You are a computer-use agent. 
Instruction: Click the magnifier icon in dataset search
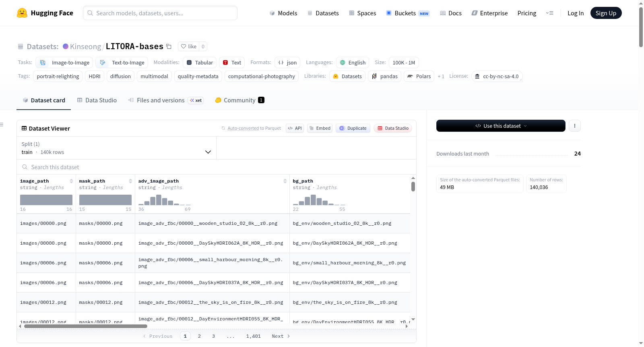[25, 167]
